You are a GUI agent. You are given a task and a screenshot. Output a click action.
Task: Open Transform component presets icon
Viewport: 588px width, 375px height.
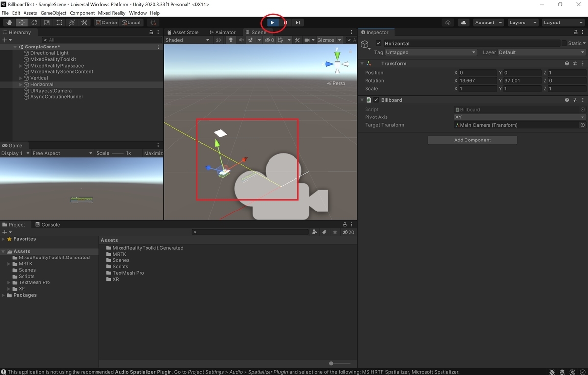(575, 63)
